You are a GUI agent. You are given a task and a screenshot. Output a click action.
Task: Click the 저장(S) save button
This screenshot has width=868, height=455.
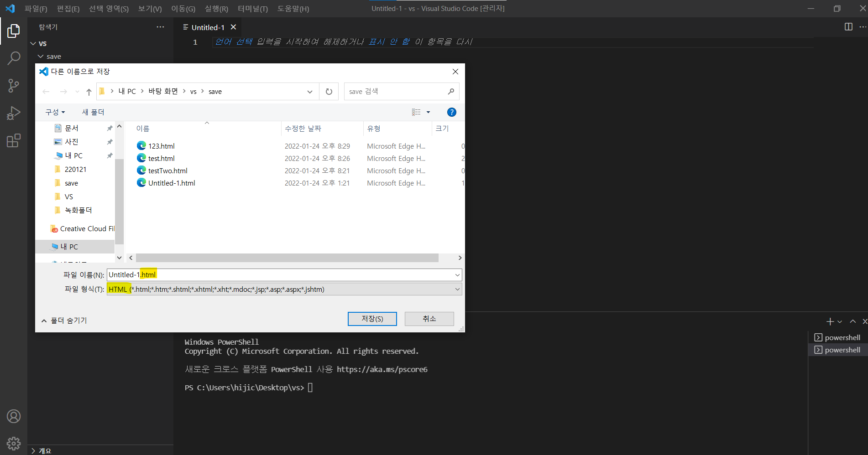tap(372, 319)
